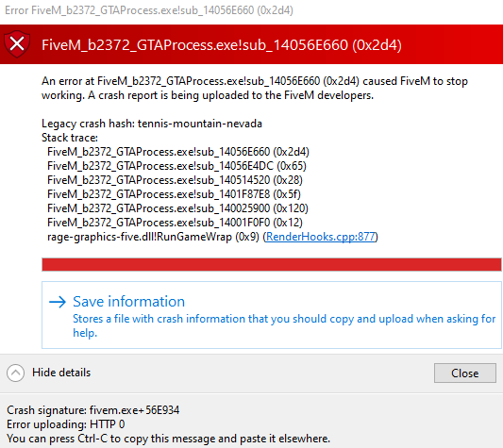Click the Save information heading
This screenshot has height=448, width=503.
(x=129, y=302)
